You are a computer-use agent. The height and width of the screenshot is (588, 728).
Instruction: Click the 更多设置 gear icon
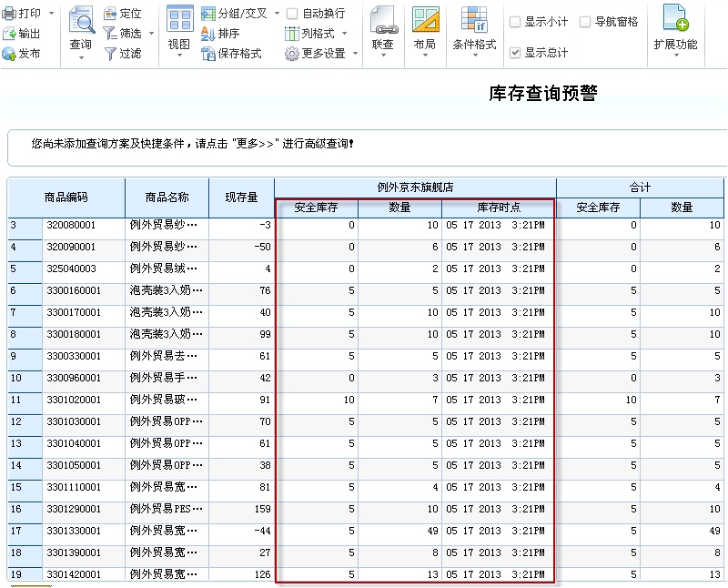pos(291,54)
